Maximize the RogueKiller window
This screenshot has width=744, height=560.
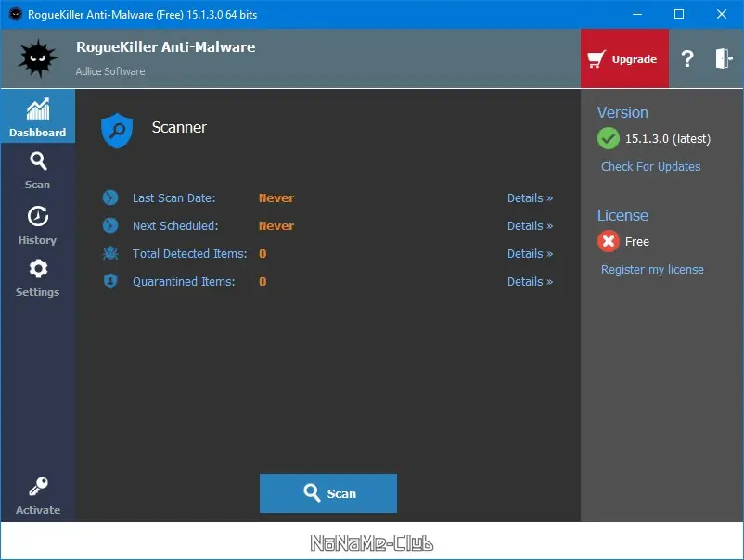point(679,14)
